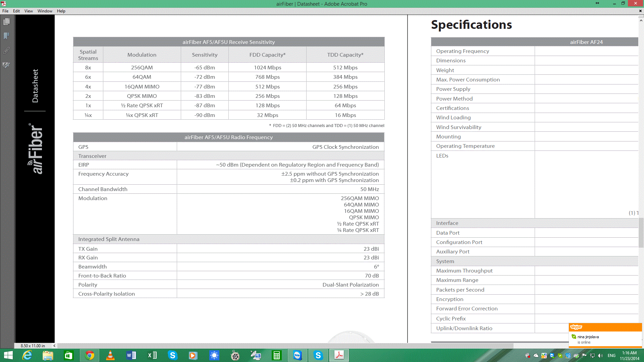
Task: Click the vertical scrollbar up arrow
Action: coord(641,20)
